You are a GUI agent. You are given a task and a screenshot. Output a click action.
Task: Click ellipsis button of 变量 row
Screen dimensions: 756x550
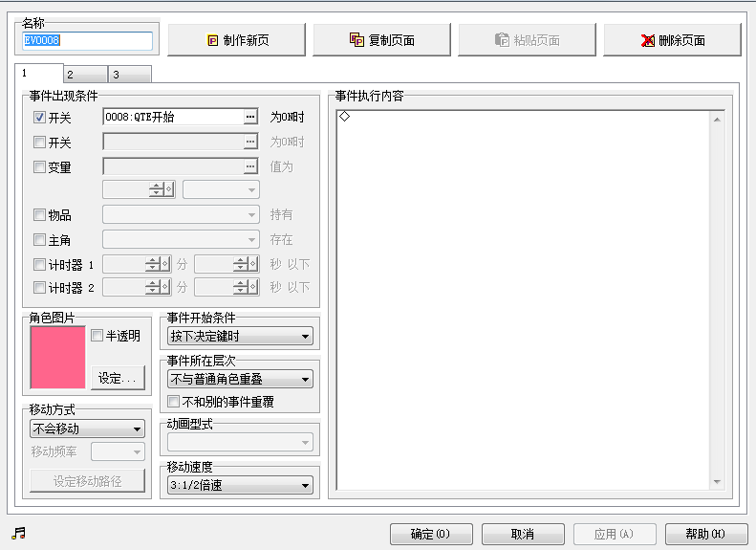pos(250,166)
